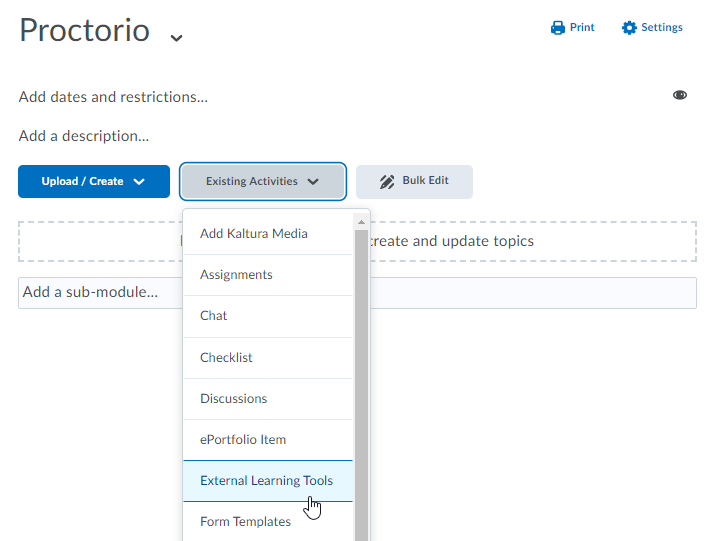
Task: Select External Learning Tools from menu
Action: pos(266,481)
